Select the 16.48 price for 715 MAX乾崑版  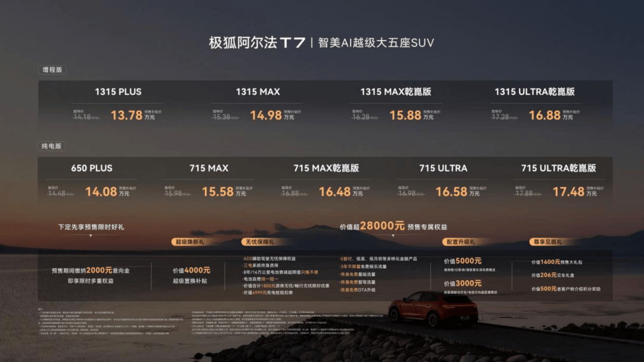pos(335,192)
